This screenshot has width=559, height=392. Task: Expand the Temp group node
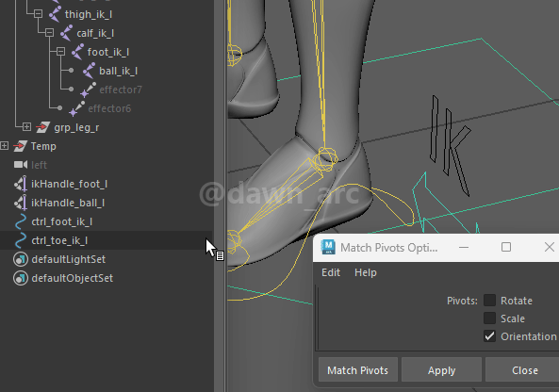tap(4, 146)
